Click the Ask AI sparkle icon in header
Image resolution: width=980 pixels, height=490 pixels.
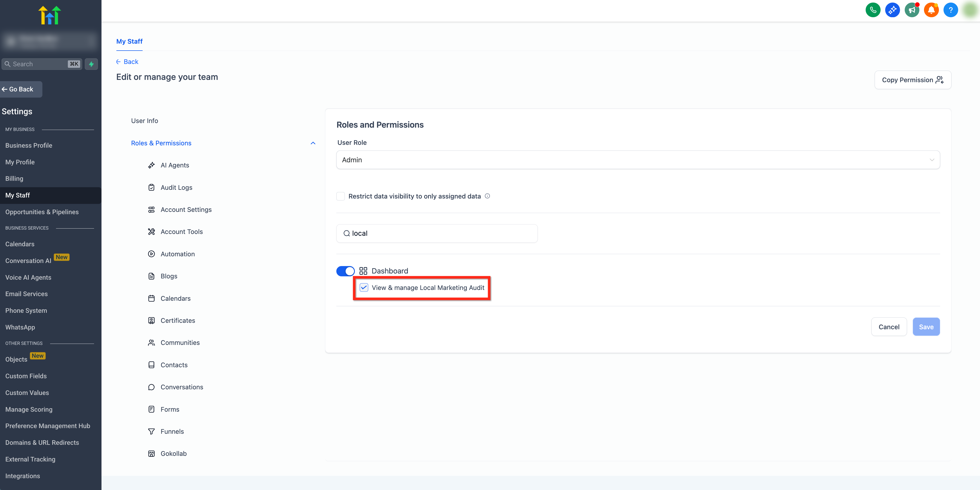(x=892, y=10)
